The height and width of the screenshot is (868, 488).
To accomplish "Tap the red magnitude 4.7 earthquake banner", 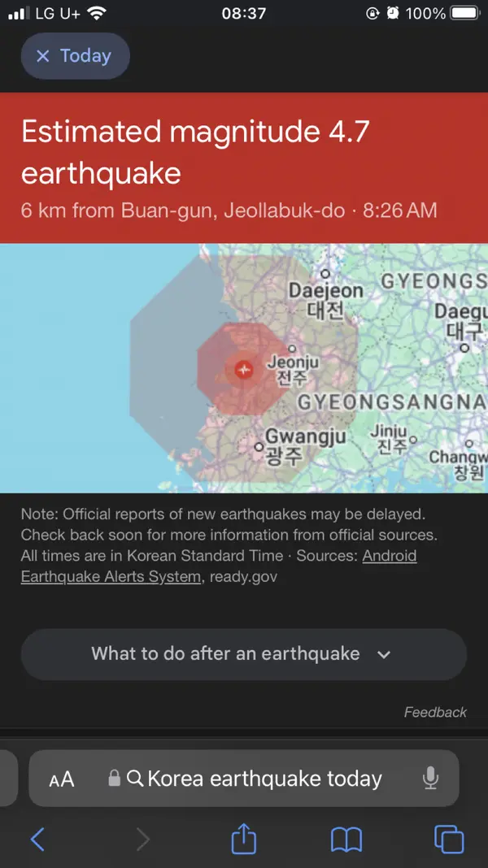I will [244, 167].
